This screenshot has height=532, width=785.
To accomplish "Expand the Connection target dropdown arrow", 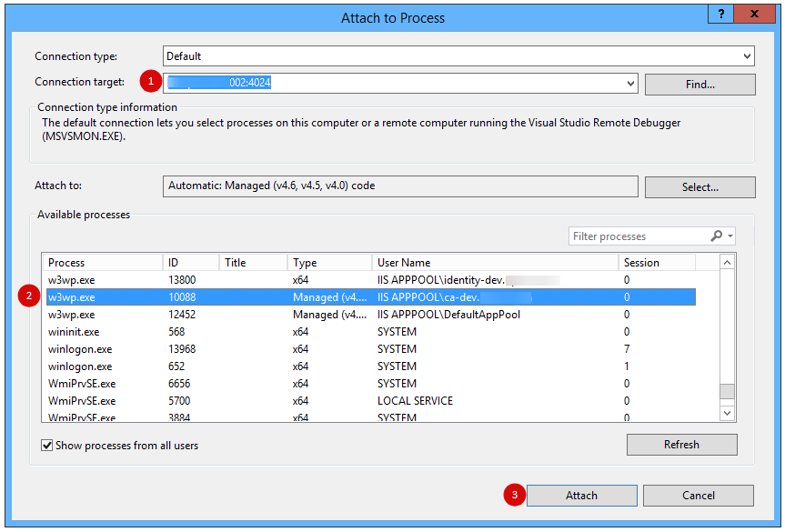I will point(630,83).
